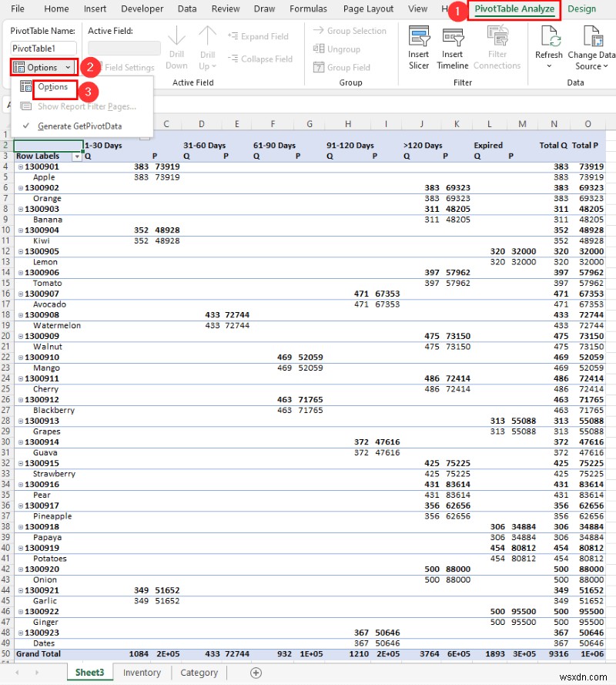Select Expand Field in the ribbon
This screenshot has width=616, height=685.
pyautogui.click(x=259, y=35)
